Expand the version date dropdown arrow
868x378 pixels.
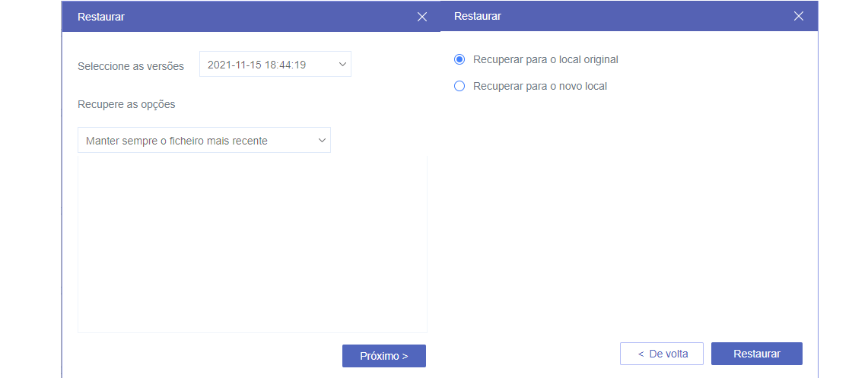342,65
